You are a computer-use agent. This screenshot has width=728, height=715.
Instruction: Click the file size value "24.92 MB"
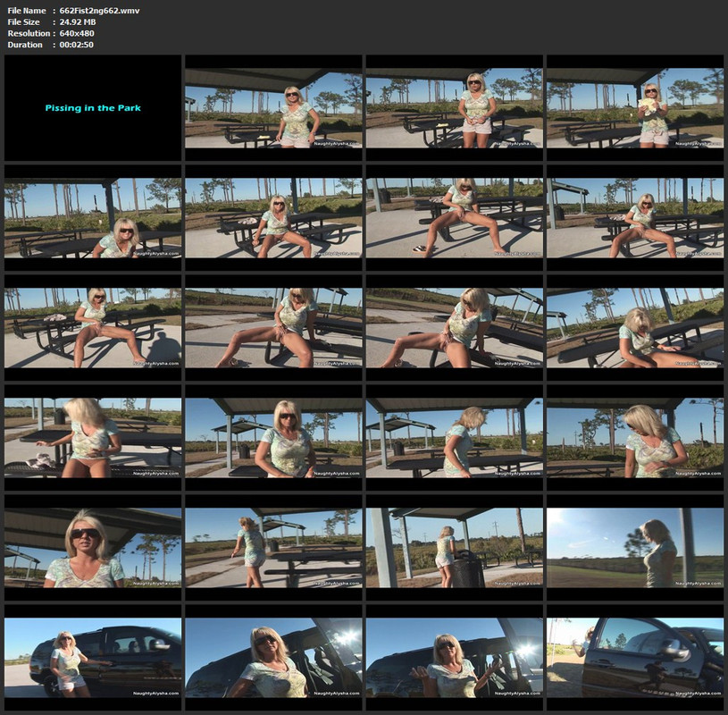pyautogui.click(x=78, y=21)
